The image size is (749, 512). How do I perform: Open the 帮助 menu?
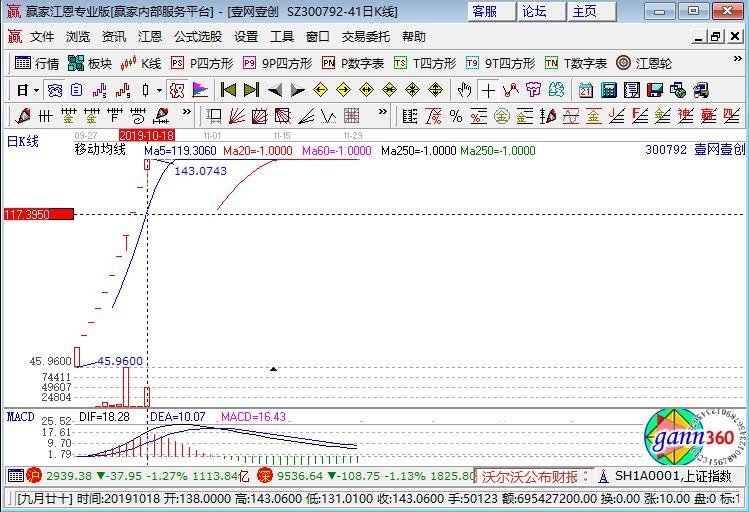click(x=414, y=36)
